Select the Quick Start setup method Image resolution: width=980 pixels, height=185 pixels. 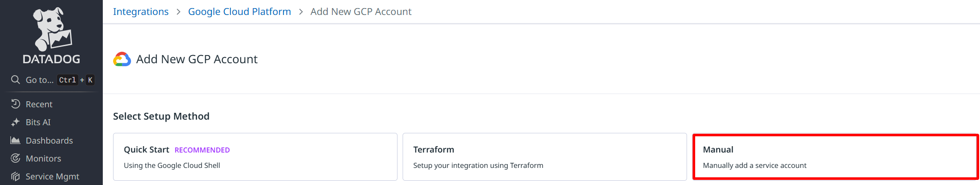[255, 157]
